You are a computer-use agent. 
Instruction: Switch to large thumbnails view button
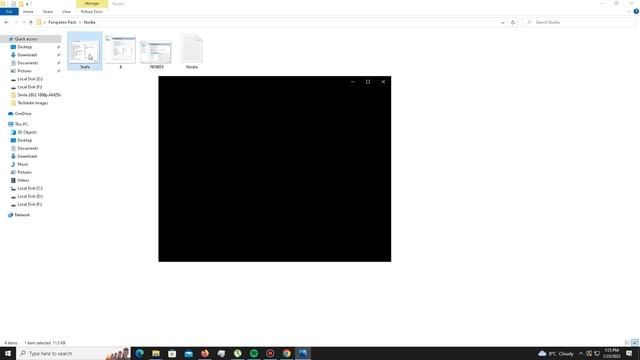tap(635, 343)
